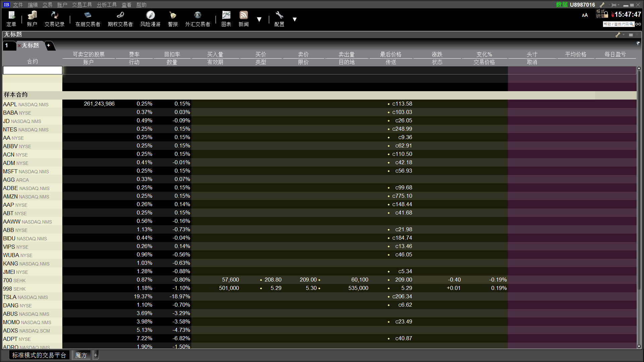Open the 账户 menu

pos(62,5)
